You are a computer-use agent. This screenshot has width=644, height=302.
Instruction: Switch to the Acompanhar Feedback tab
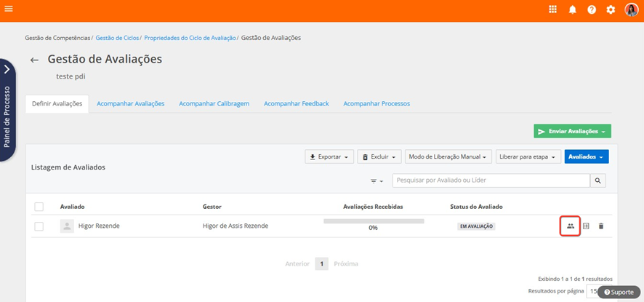[296, 104]
